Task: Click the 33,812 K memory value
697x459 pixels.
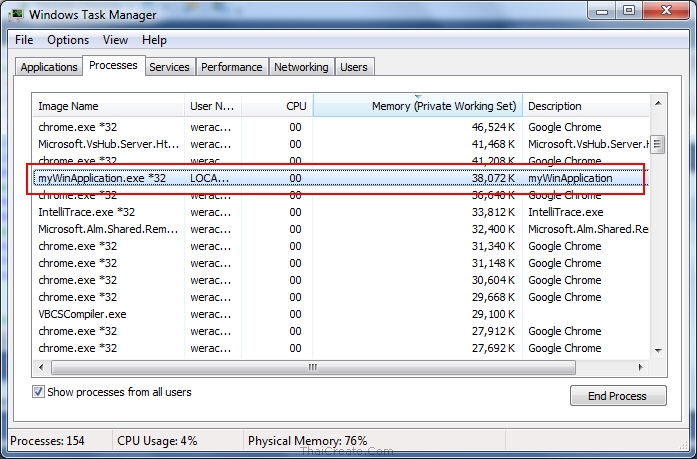Action: (493, 212)
